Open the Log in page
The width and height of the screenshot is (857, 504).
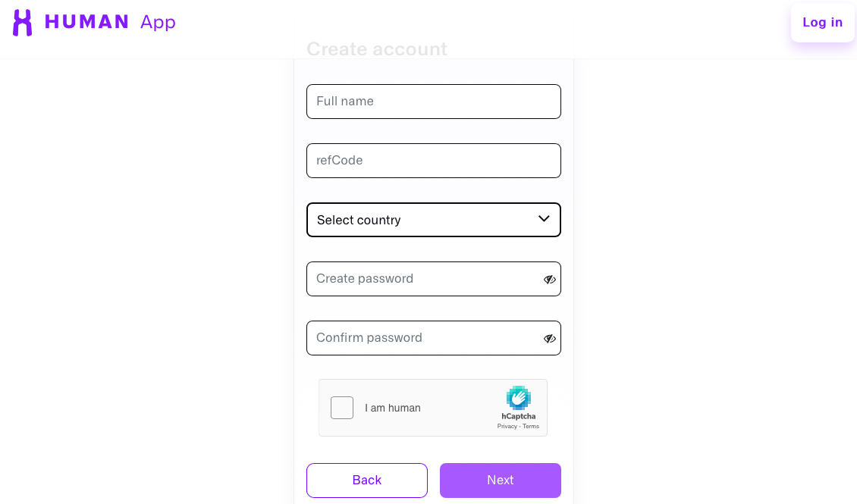[x=822, y=22]
